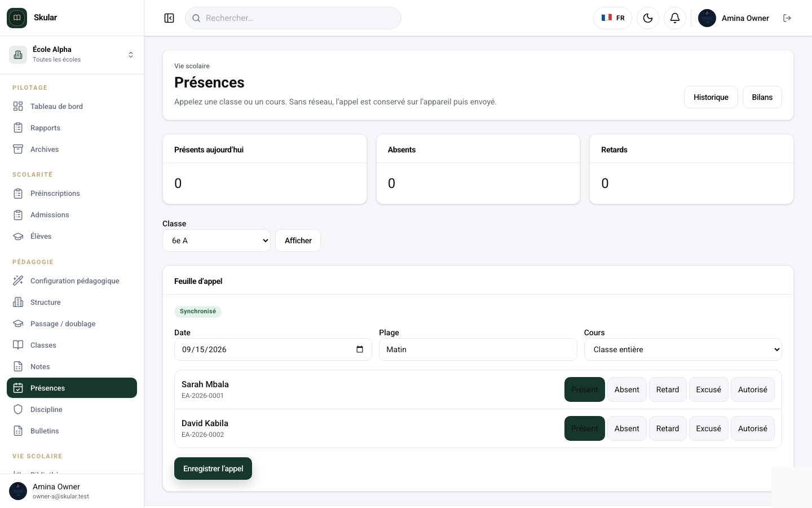812x508 pixels.
Task: Expand the École Alpha school switcher
Action: pyautogui.click(x=72, y=55)
